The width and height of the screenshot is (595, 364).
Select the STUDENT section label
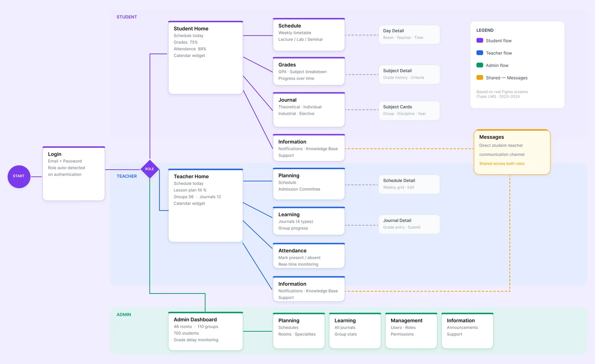tap(126, 17)
